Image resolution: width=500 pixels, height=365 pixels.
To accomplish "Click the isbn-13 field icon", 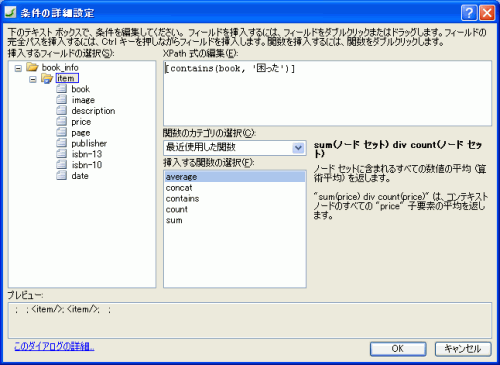I will coord(62,154).
